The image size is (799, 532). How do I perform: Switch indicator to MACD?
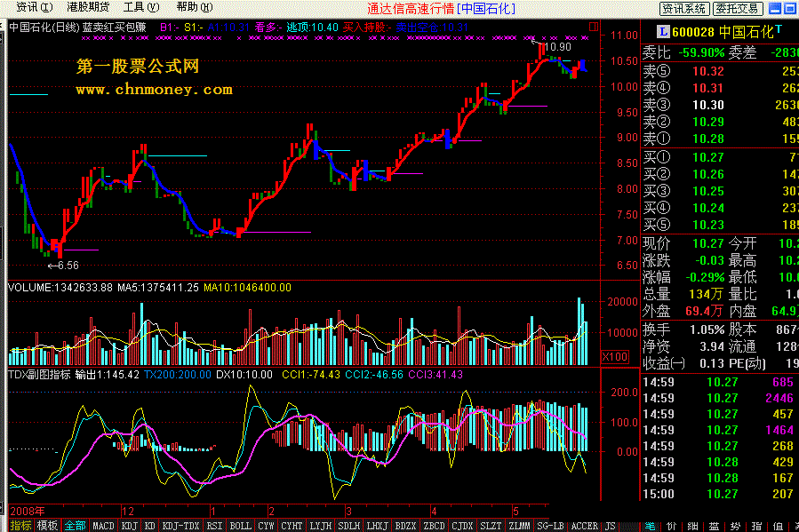pyautogui.click(x=103, y=526)
